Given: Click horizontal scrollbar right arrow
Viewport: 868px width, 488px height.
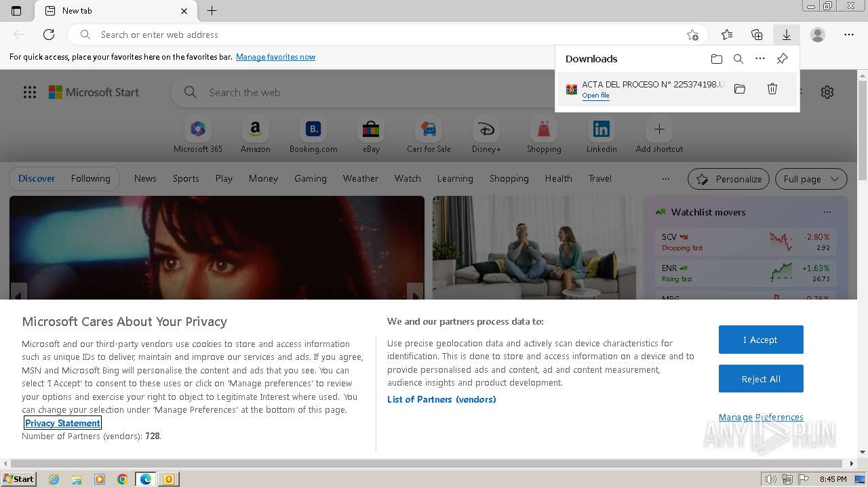Looking at the screenshot, I should tap(852, 464).
